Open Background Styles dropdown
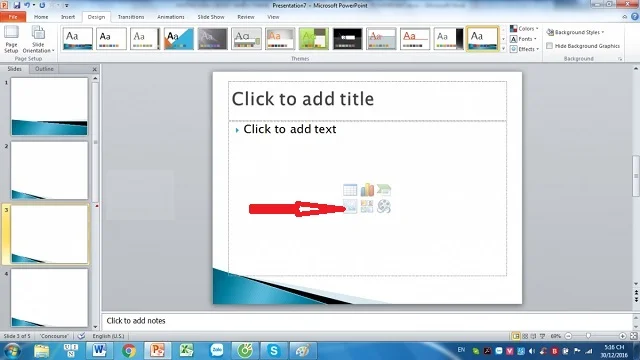Image resolution: width=640 pixels, height=360 pixels. coord(575,32)
